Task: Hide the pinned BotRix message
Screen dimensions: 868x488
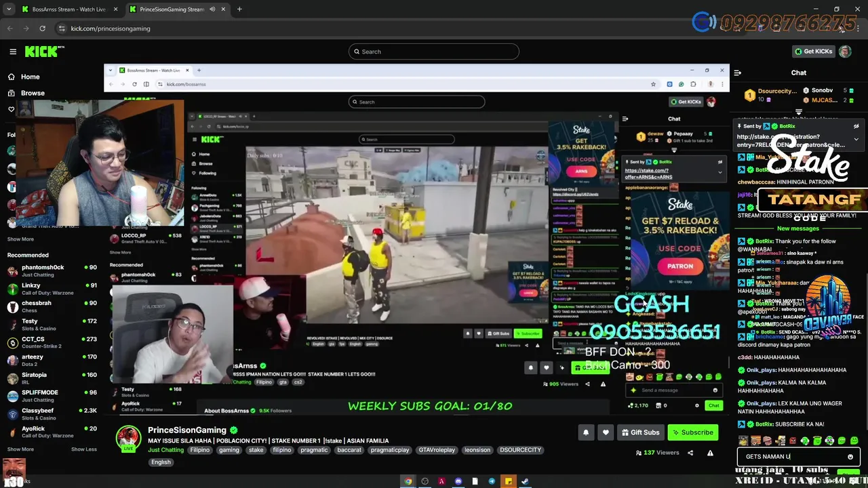Action: (x=856, y=126)
